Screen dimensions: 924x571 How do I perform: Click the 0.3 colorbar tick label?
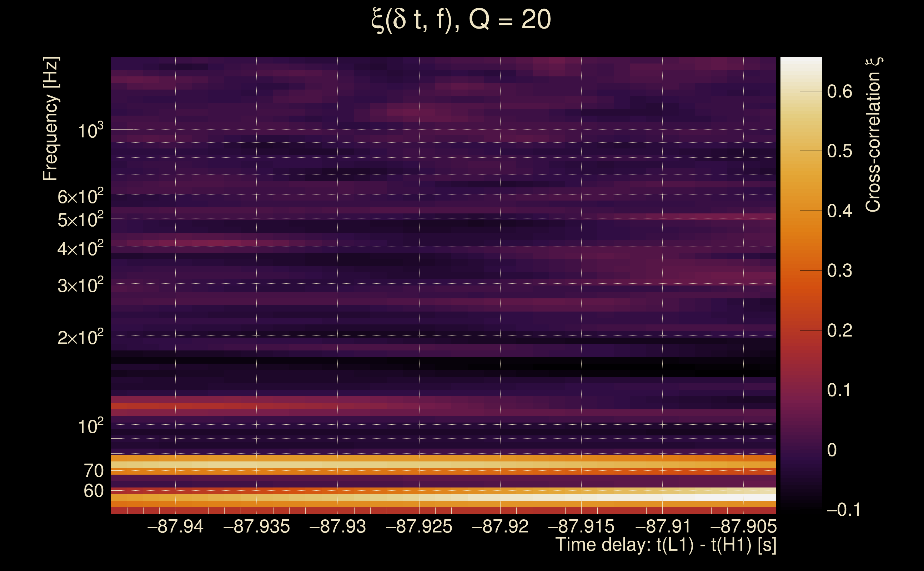[x=839, y=271]
